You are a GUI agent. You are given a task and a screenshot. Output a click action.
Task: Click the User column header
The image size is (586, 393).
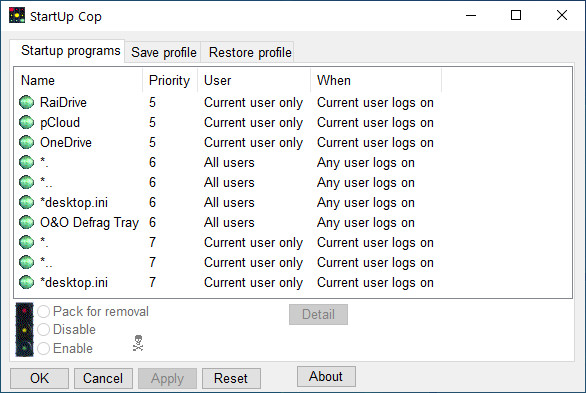tap(254, 80)
